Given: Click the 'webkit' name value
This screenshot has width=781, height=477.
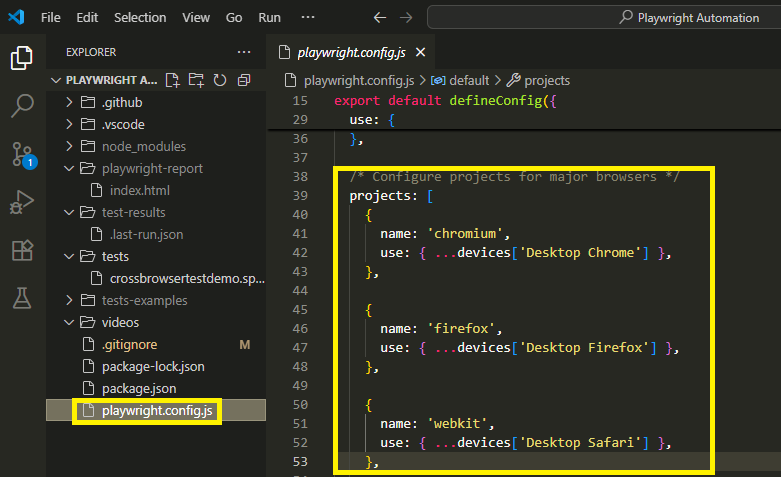Looking at the screenshot, I should (x=457, y=423).
